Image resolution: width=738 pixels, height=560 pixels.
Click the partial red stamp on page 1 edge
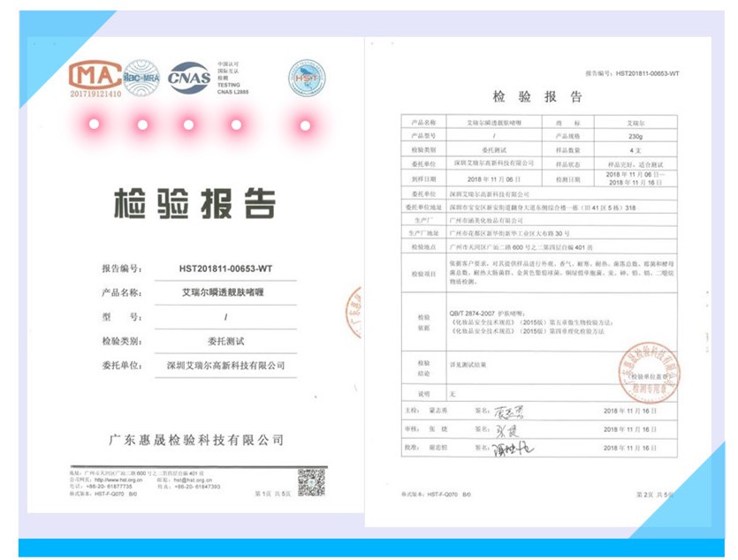pyautogui.click(x=354, y=312)
